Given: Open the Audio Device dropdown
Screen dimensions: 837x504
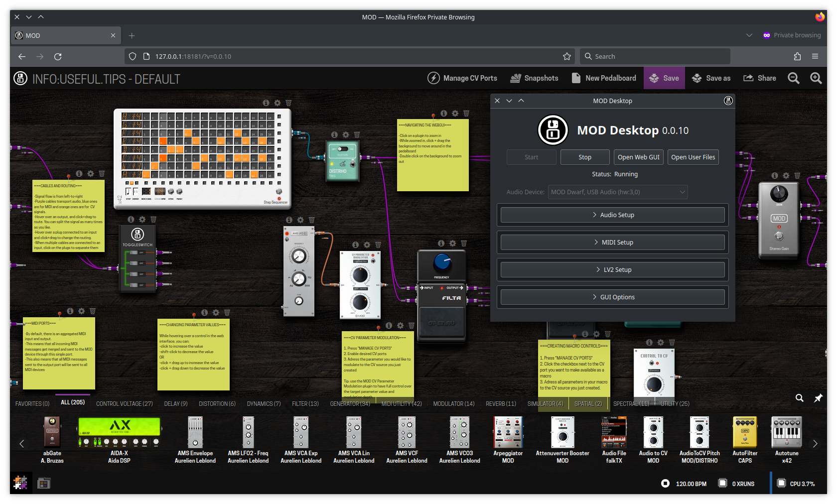Looking at the screenshot, I should click(618, 192).
